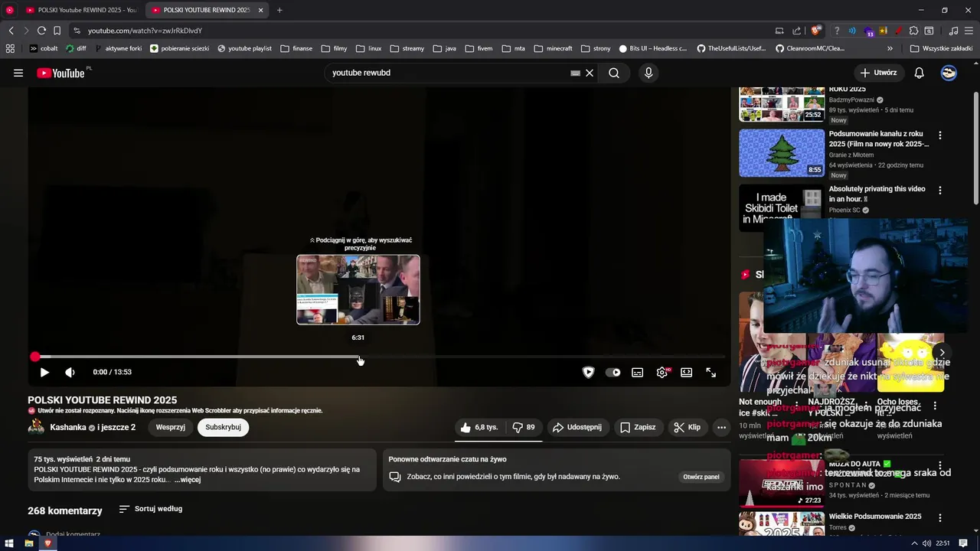Open the minecraft bookmark folder
980x551 pixels.
click(553, 48)
